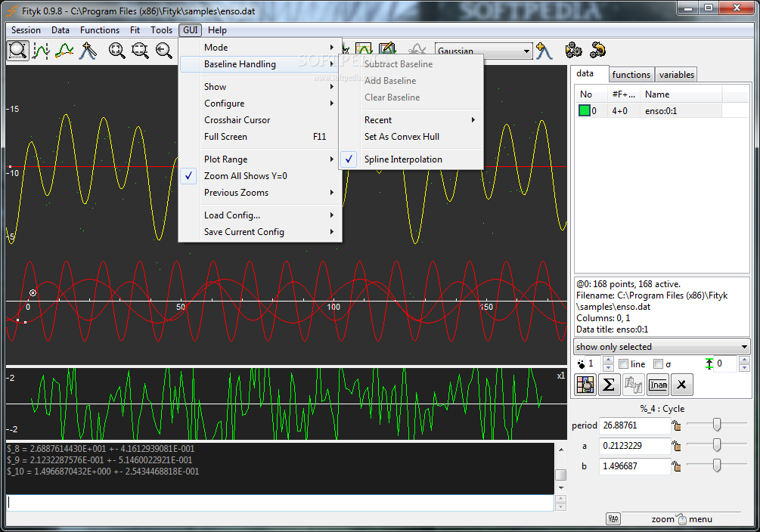
Task: Move the parameter a slider handle
Action: point(717,445)
